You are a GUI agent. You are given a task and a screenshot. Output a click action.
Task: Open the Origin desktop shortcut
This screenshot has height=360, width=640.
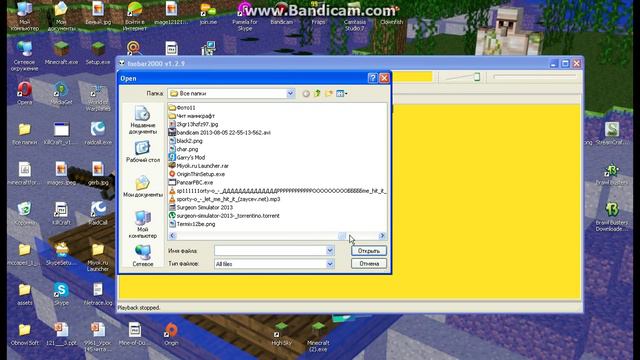coord(171,334)
